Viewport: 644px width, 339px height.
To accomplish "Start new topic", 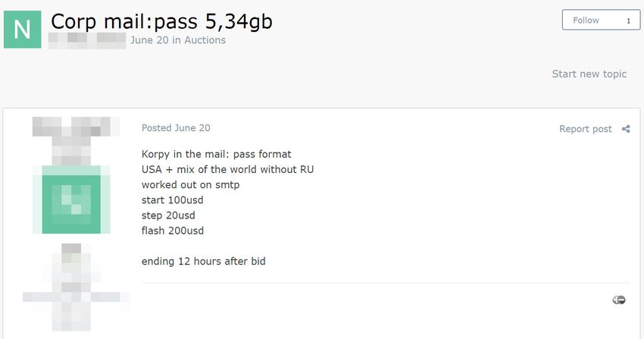I will [589, 74].
